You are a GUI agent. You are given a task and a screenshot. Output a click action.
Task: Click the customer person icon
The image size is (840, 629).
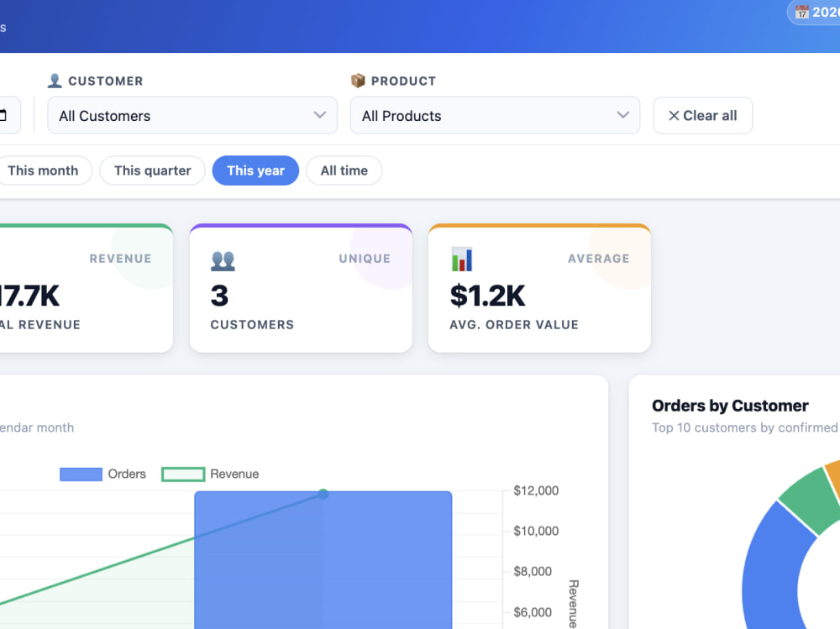(x=55, y=81)
